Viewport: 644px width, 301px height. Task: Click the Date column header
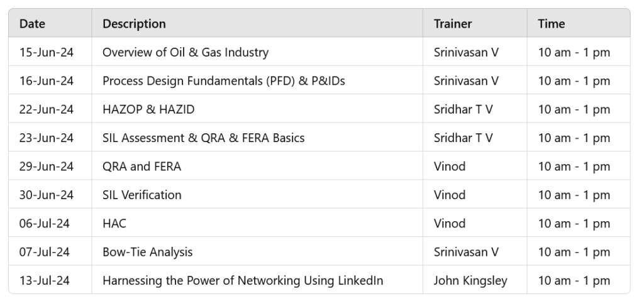32,24
